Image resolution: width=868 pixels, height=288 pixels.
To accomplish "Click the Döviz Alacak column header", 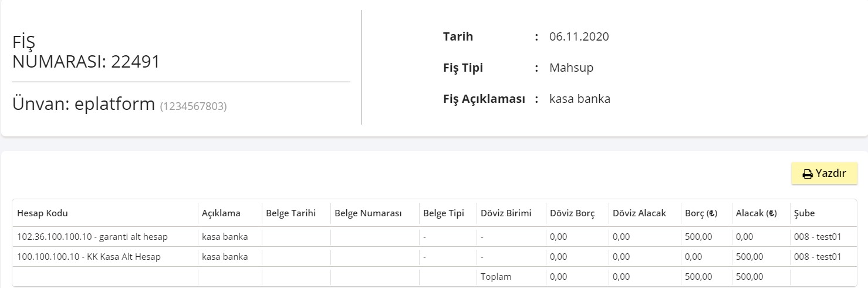I will tap(639, 213).
